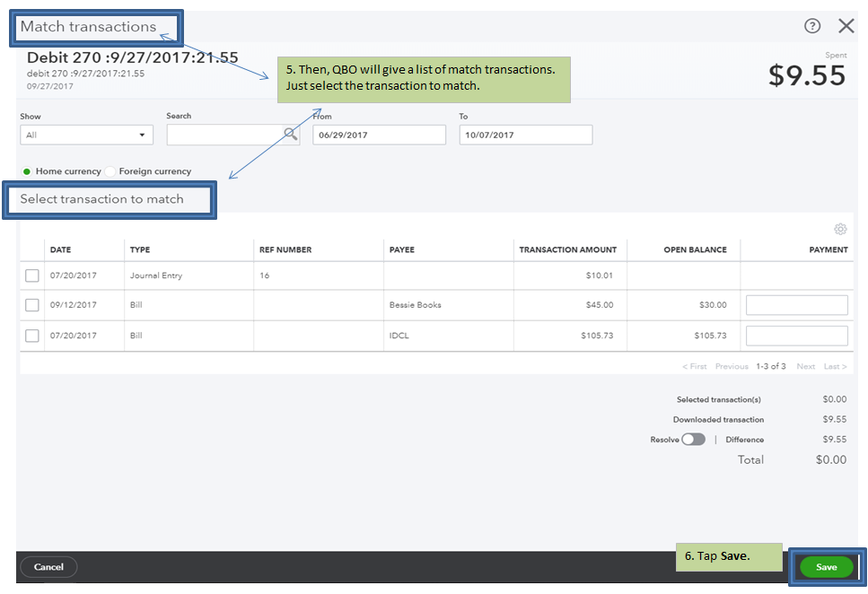Click the help question mark icon
This screenshot has height=594, width=868.
click(x=812, y=26)
